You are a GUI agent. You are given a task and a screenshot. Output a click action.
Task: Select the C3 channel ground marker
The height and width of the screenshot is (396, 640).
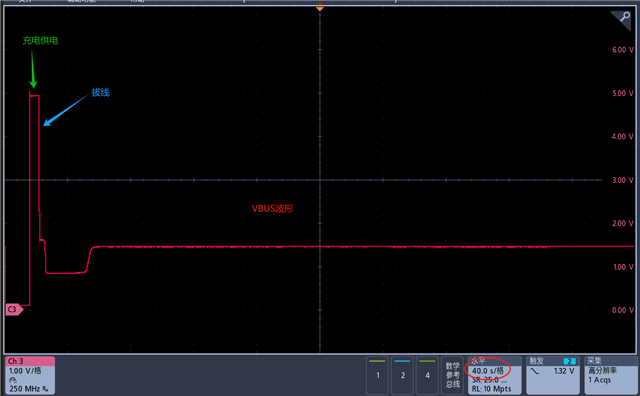pyautogui.click(x=14, y=309)
